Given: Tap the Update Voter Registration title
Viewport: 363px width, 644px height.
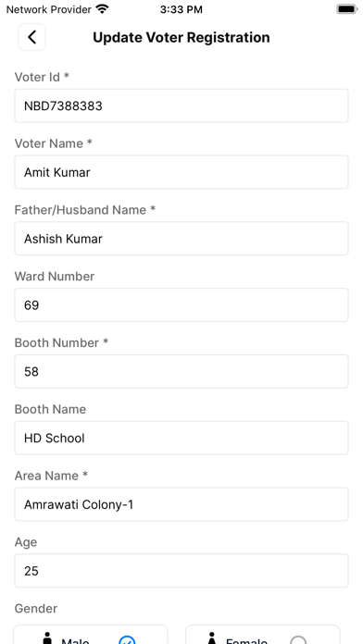Looking at the screenshot, I should pos(181,37).
